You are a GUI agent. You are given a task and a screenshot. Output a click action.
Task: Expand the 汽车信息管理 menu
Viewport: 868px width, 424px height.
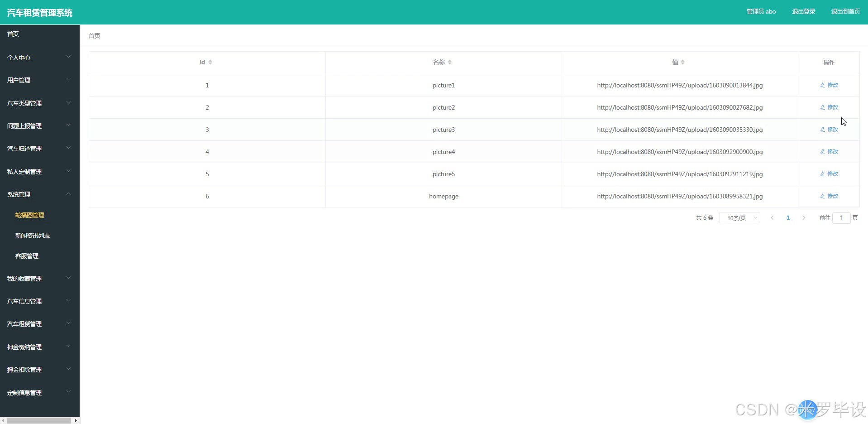pyautogui.click(x=40, y=301)
